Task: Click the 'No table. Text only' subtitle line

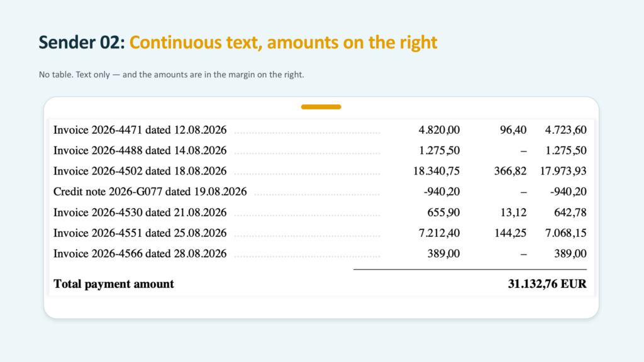Action: click(171, 75)
